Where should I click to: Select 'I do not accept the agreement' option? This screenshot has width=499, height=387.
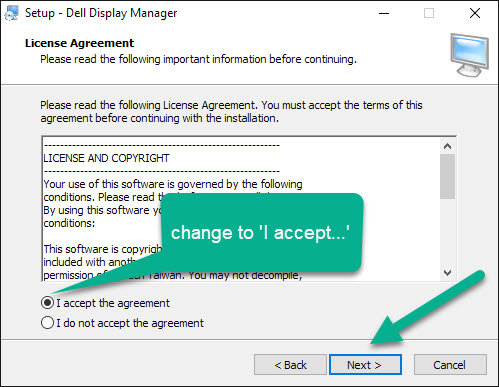47,323
